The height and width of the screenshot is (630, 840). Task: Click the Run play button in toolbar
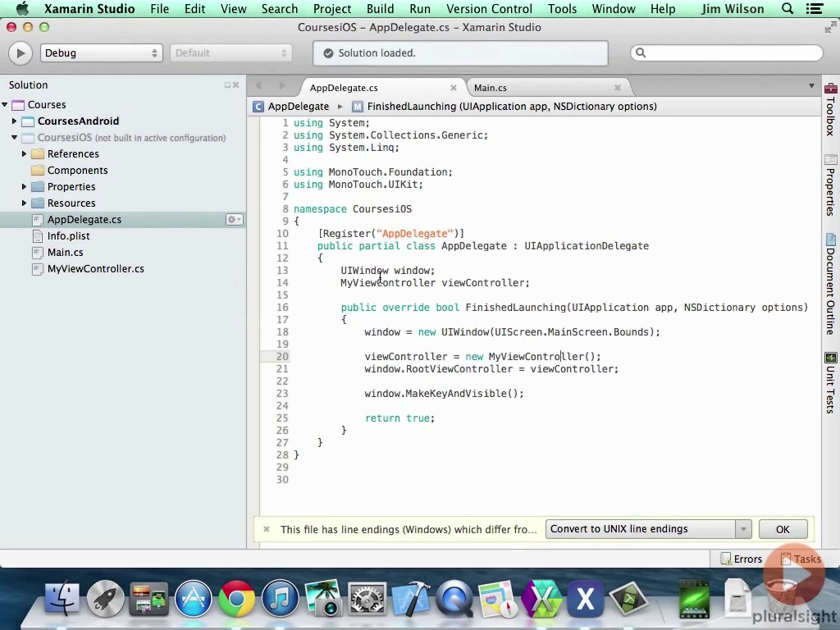(21, 53)
